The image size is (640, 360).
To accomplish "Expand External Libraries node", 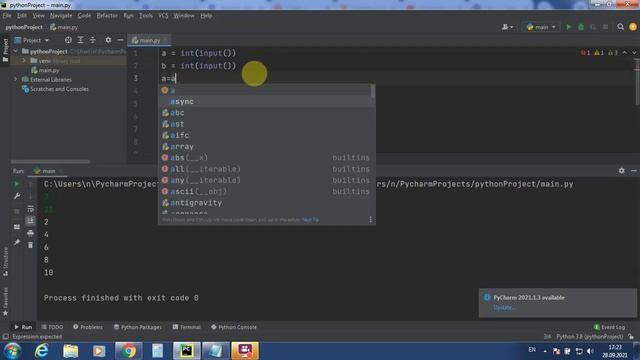I will pyautogui.click(x=16, y=79).
